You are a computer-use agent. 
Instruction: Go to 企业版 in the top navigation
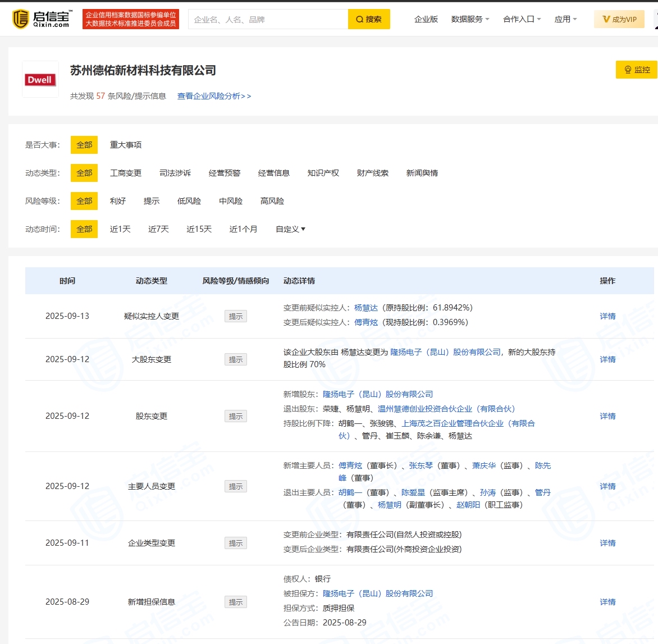point(426,19)
